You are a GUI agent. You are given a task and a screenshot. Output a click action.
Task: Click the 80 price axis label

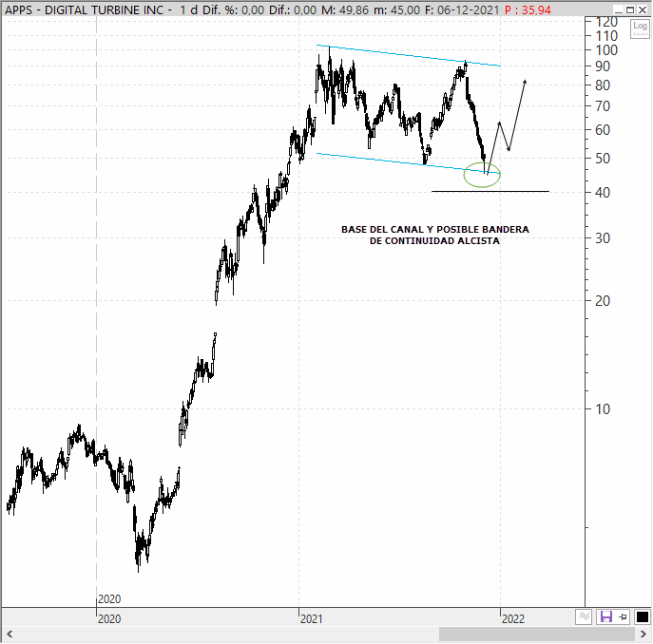[603, 85]
